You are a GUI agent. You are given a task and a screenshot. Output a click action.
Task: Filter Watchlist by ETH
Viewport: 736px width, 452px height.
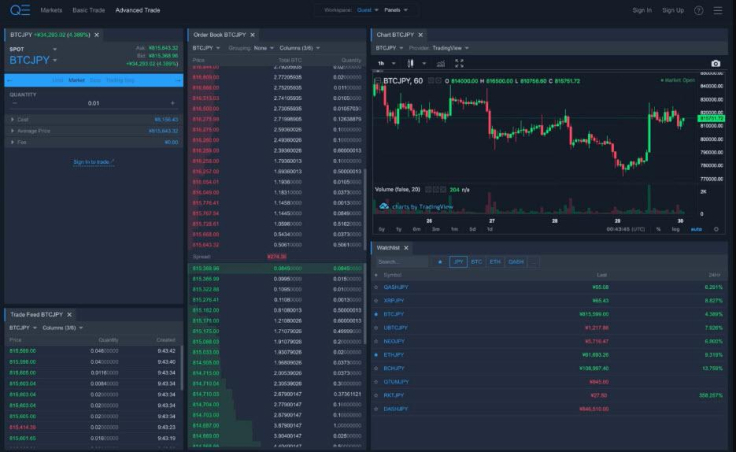click(495, 262)
